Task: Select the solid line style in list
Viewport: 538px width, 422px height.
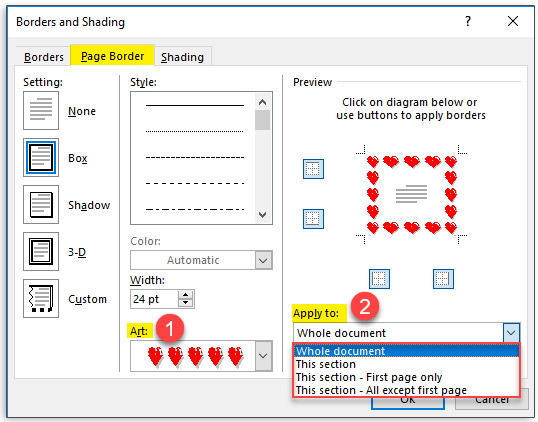Action: (195, 105)
